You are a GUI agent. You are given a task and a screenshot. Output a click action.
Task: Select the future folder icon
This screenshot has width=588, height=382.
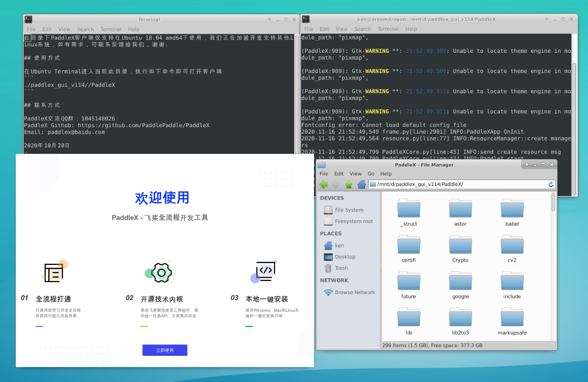point(409,281)
